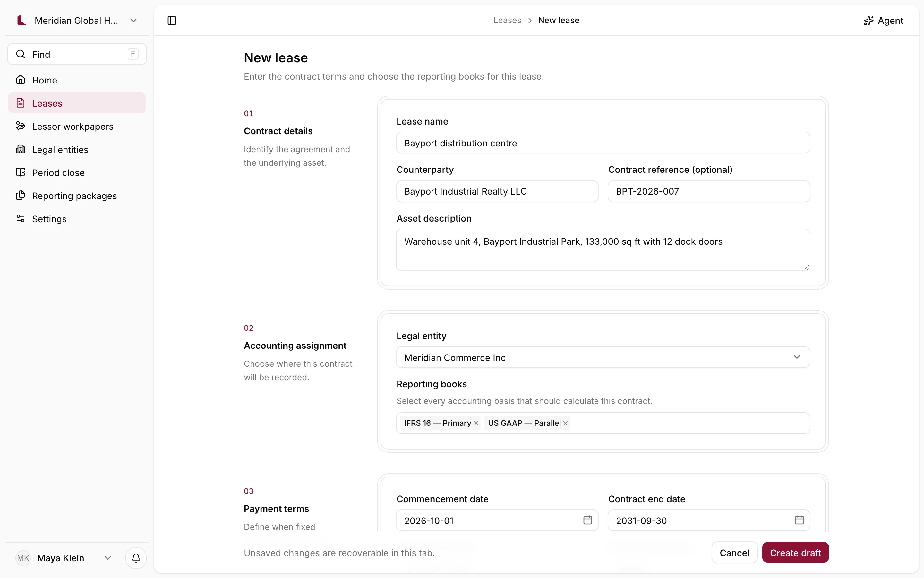924x578 pixels.
Task: Open the Contract end date calendar picker
Action: [x=799, y=520]
